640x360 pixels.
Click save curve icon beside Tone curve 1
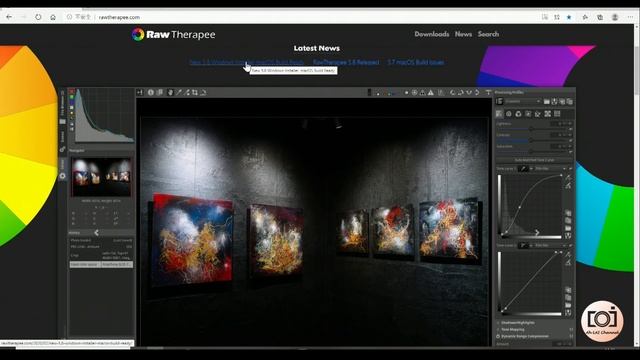point(568,236)
